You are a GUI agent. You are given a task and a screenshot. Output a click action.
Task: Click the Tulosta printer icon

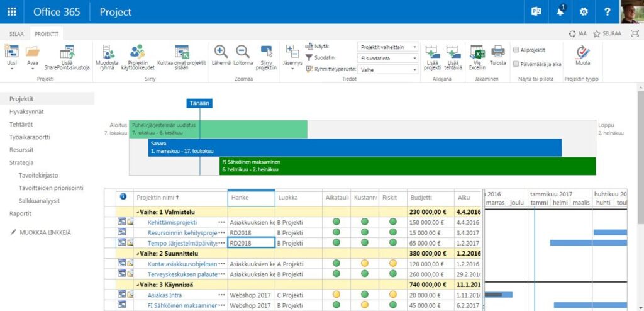498,52
